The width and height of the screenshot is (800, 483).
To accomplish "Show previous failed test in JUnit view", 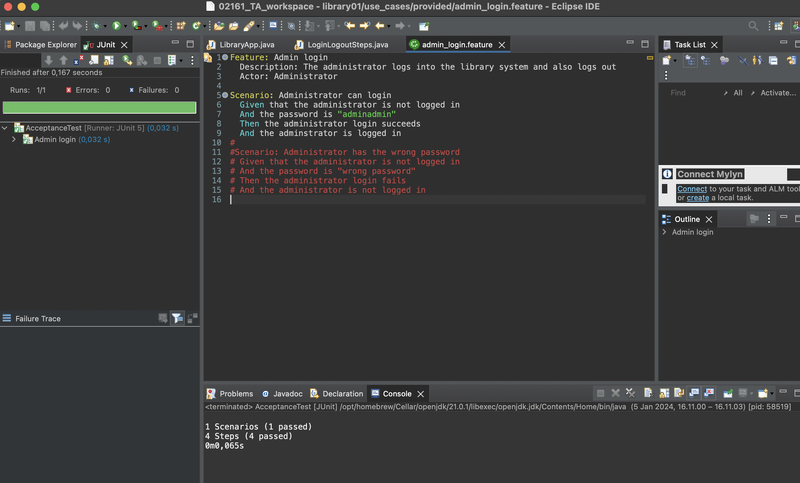I will pyautogui.click(x=63, y=60).
